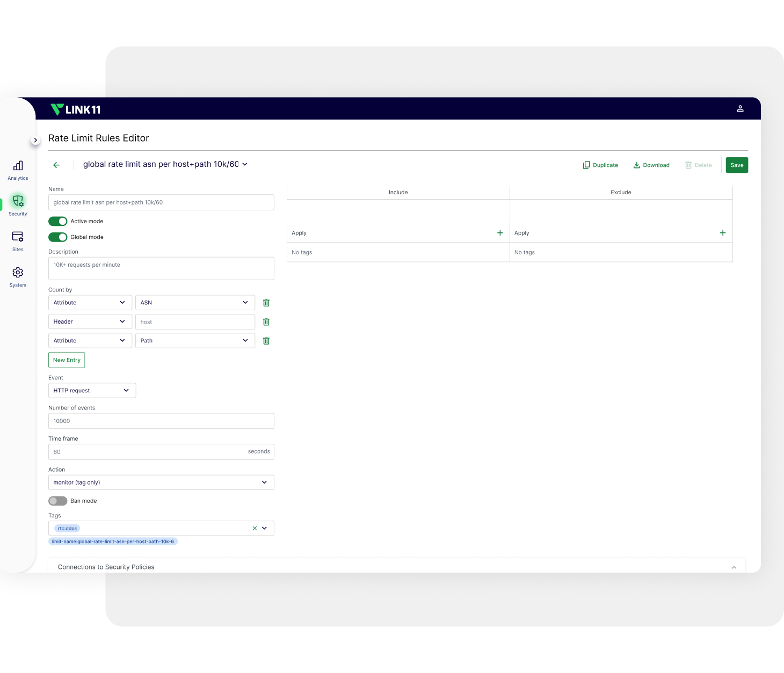784x673 pixels.
Task: Go back using the left arrow
Action: coord(56,165)
